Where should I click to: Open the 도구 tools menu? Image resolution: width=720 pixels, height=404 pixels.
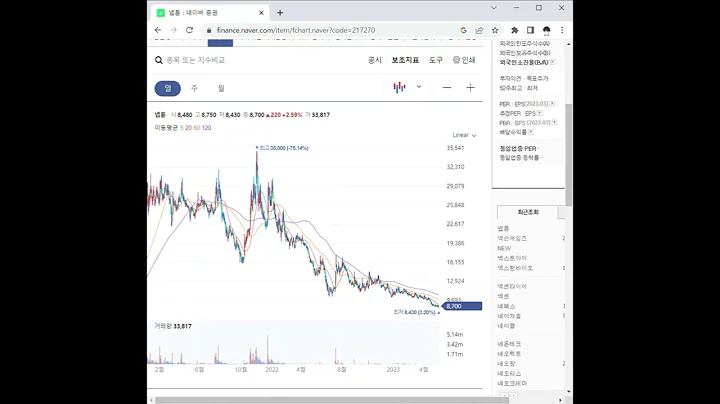(x=436, y=60)
